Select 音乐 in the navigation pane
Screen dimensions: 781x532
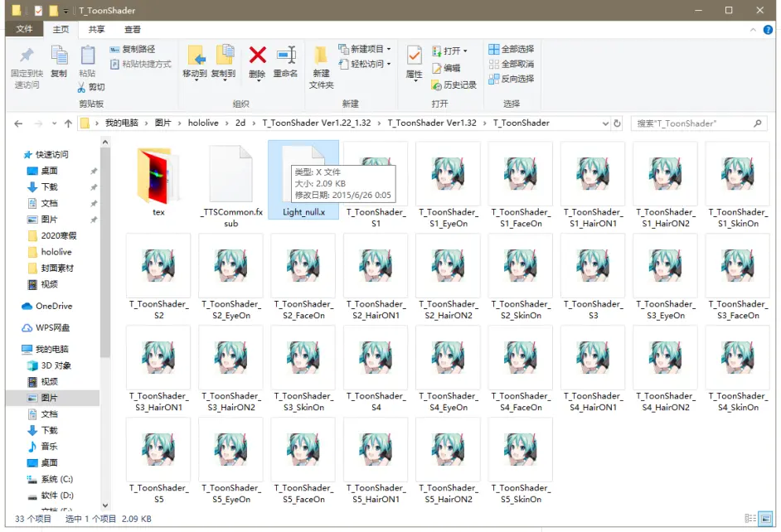pos(43,447)
